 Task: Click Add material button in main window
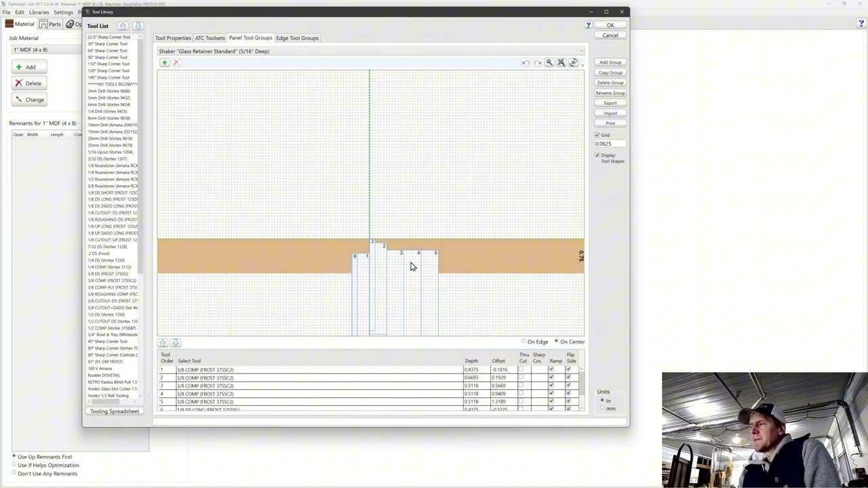pyautogui.click(x=28, y=67)
